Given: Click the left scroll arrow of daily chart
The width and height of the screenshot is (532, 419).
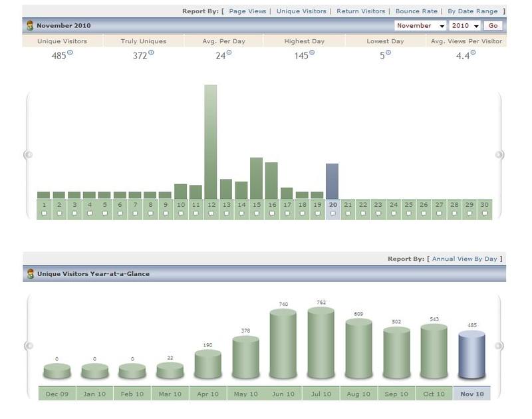Looking at the screenshot, I should pyautogui.click(x=29, y=155).
